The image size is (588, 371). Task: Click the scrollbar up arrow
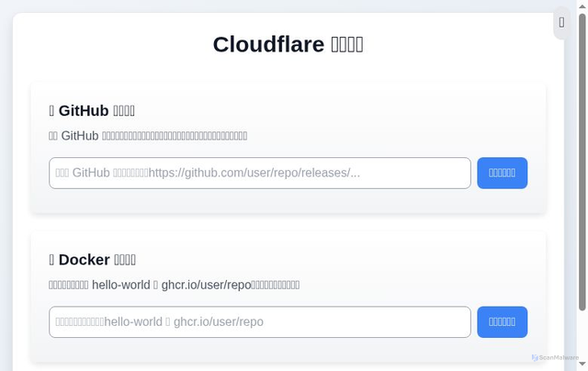pyautogui.click(x=582, y=6)
